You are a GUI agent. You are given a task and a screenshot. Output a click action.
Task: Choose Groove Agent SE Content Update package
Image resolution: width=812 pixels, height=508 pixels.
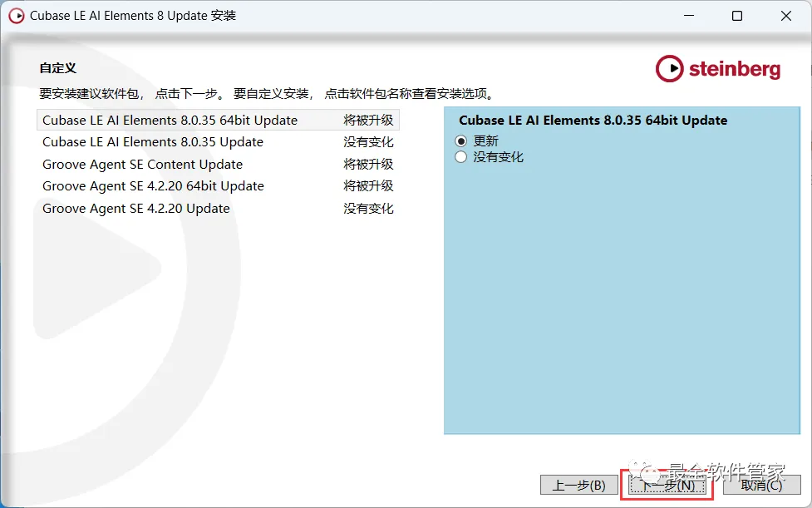click(218, 164)
